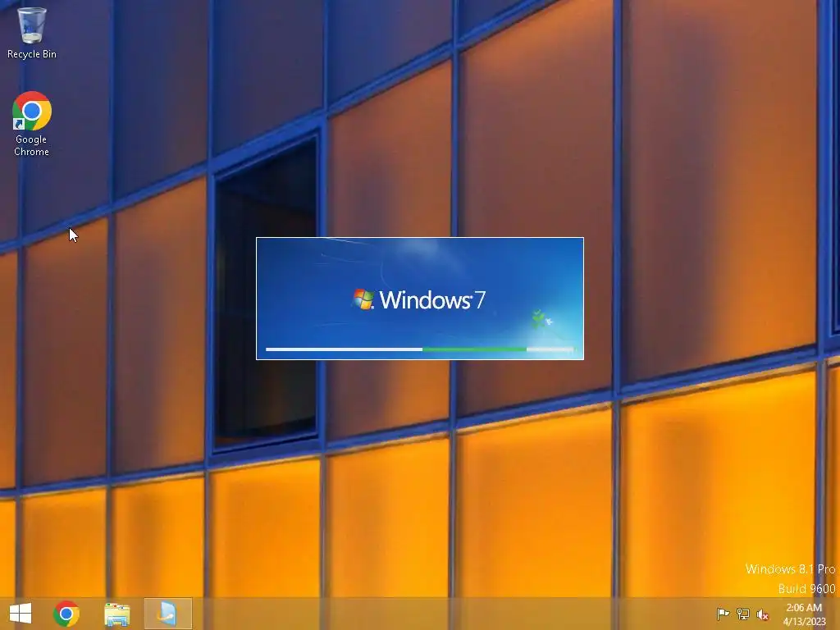840x630 pixels.
Task: Click the network tray icon
Action: [743, 614]
